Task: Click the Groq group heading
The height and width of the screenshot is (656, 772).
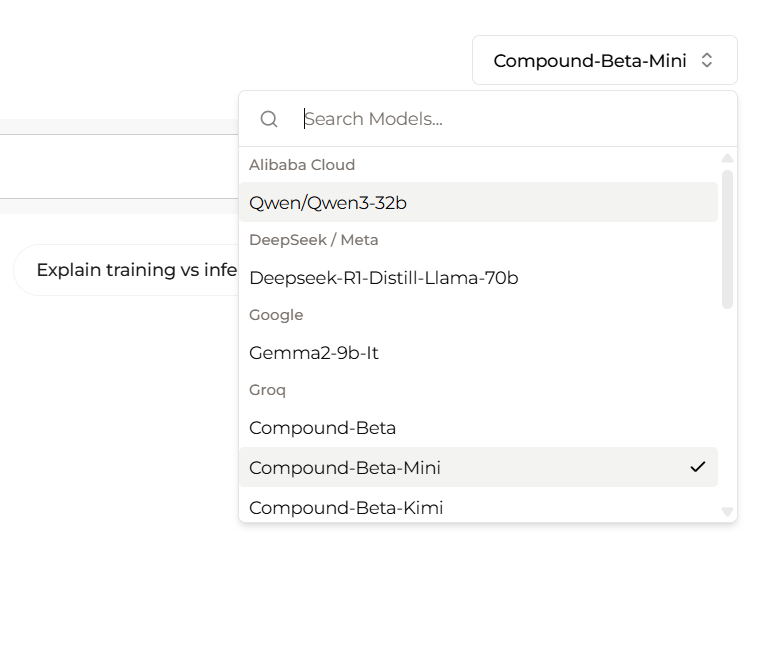Action: (267, 390)
